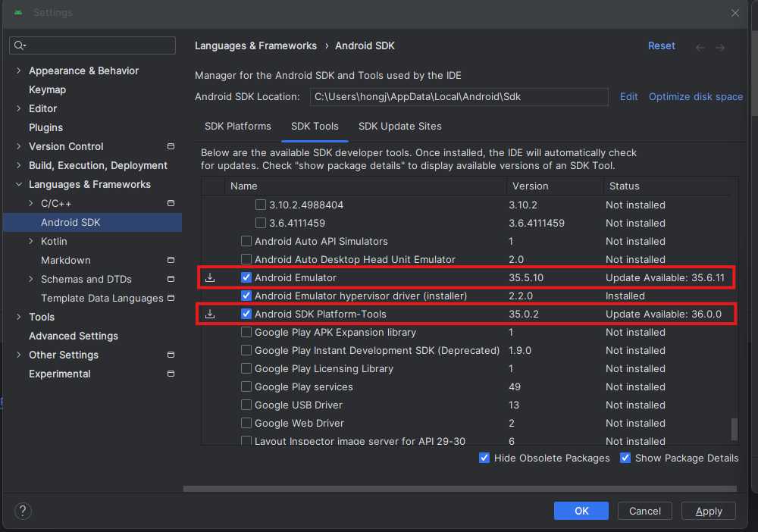Uncheck Android SDK Platform-Tools checkbox

pyautogui.click(x=246, y=314)
